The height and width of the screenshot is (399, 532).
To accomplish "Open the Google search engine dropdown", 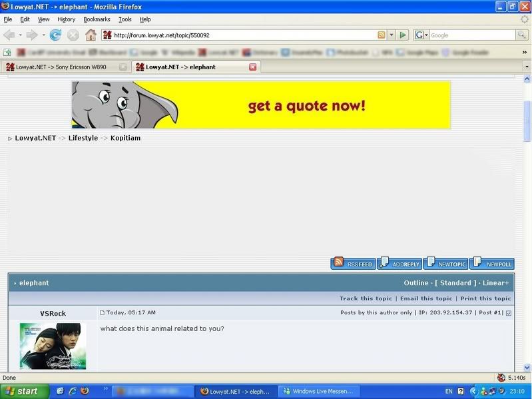I will 421,35.
